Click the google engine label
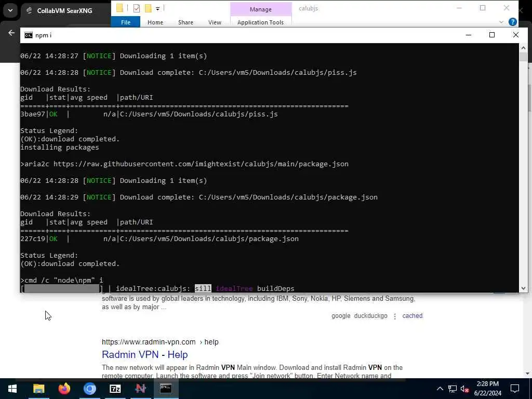The width and height of the screenshot is (532, 399). 341,316
